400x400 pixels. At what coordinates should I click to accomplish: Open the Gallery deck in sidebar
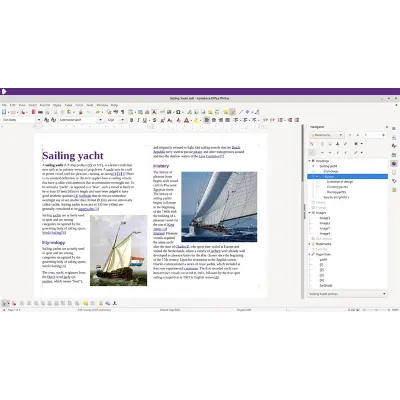[x=394, y=155]
